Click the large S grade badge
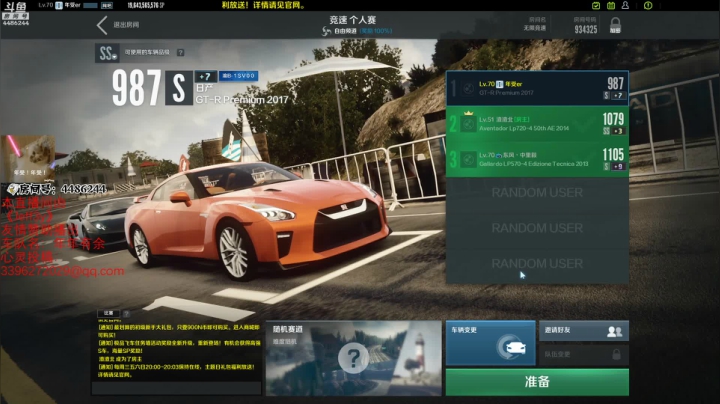Viewport: 720px width, 404px height. coord(179,88)
